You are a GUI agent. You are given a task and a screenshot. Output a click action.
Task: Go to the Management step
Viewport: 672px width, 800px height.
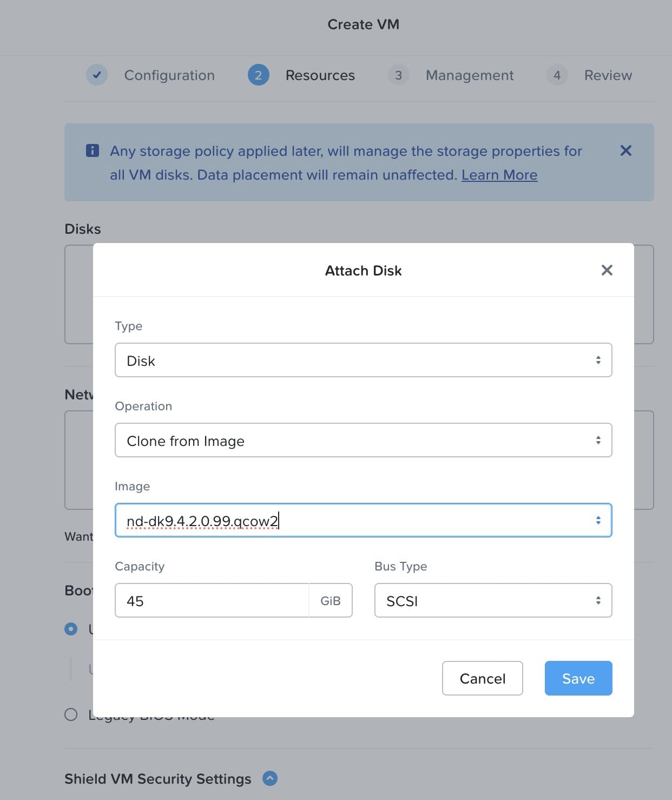click(x=469, y=75)
